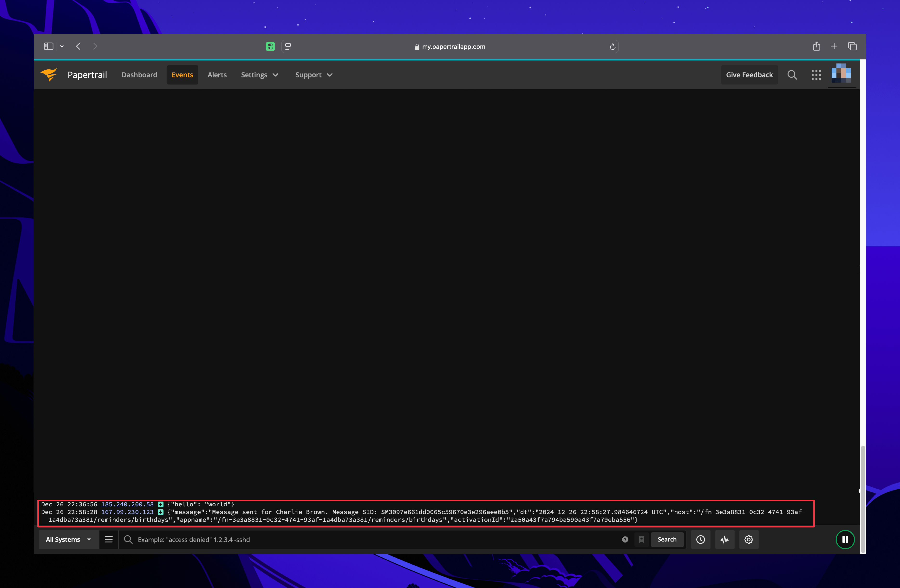This screenshot has height=588, width=900.
Task: Click the 167.99.230.123 sender link
Action: [x=127, y=512]
